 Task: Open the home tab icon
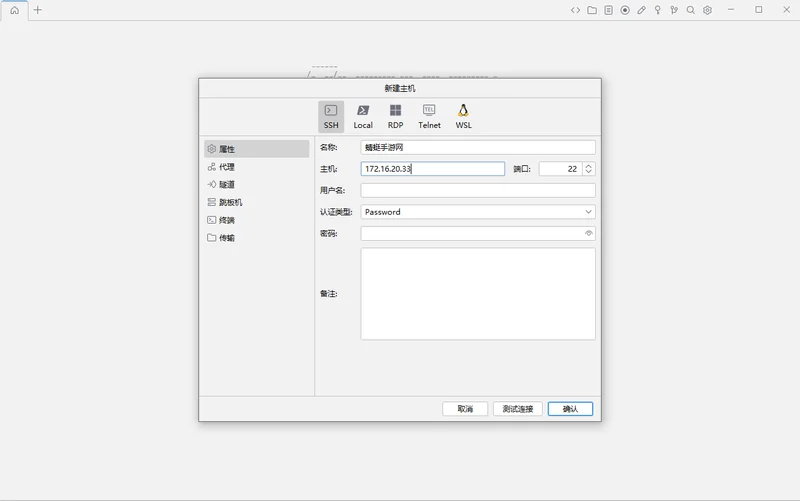click(x=15, y=10)
